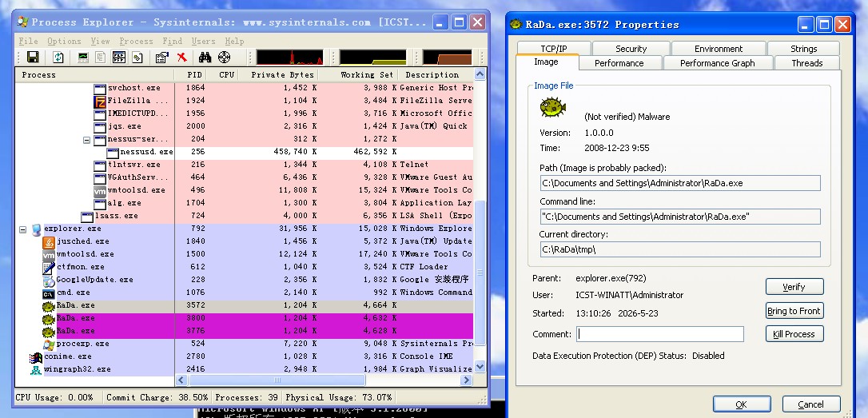Click the Command line field
Image resolution: width=868 pixels, height=418 pixels.
pos(680,217)
